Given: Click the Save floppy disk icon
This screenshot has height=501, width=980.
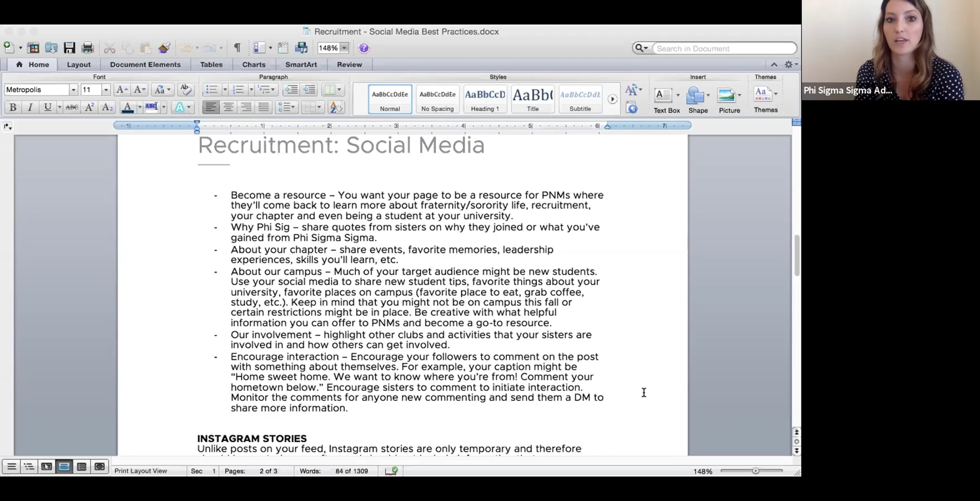Looking at the screenshot, I should [x=69, y=48].
